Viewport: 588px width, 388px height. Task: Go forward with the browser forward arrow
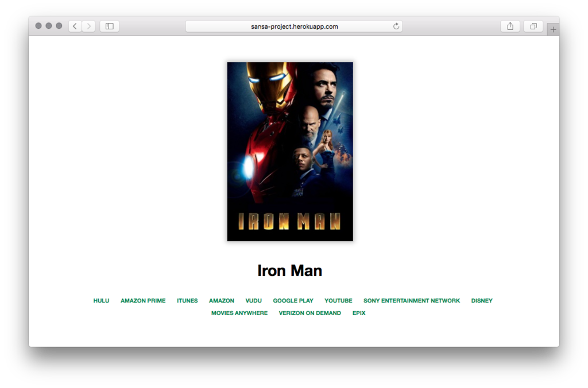(x=89, y=26)
